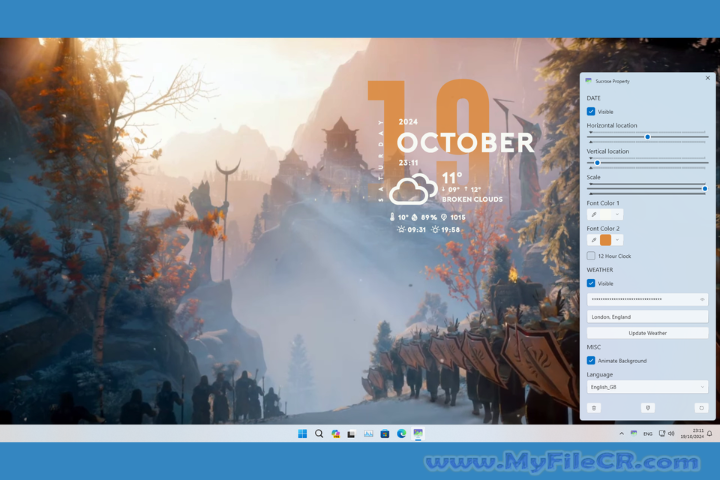
Task: Launch Microsoft Edge from the taskbar
Action: coord(401,434)
